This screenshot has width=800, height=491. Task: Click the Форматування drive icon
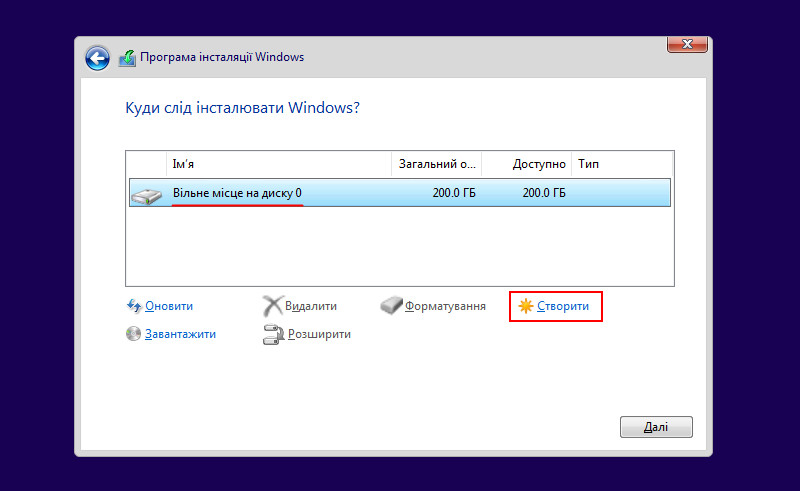(391, 305)
